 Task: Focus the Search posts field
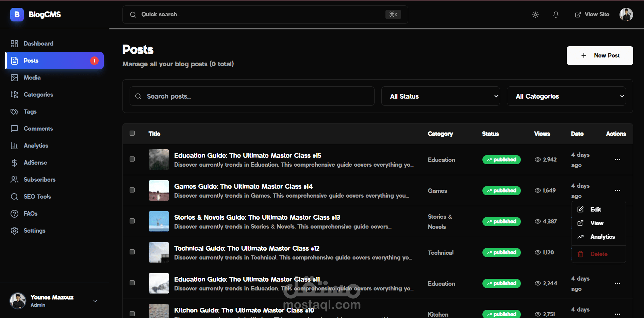(x=252, y=96)
